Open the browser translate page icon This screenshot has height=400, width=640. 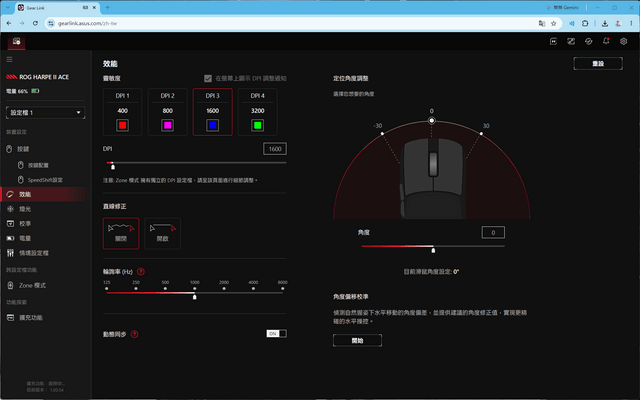coord(542,23)
